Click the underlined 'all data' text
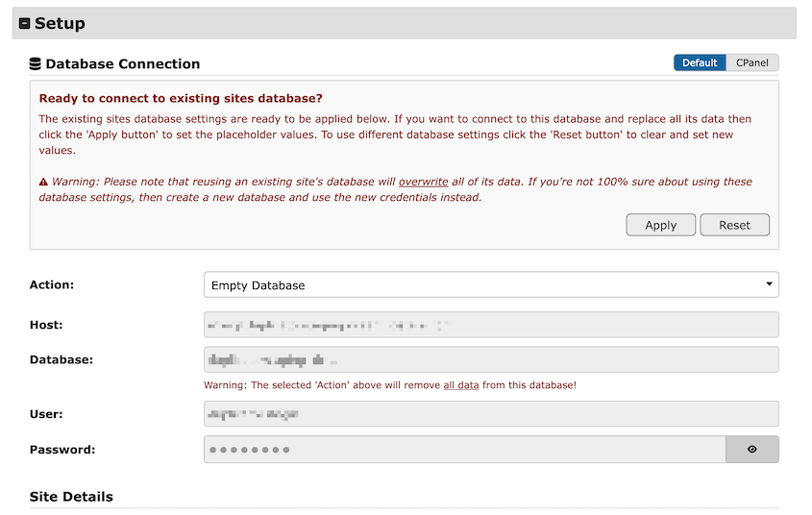The height and width of the screenshot is (515, 812). click(461, 385)
